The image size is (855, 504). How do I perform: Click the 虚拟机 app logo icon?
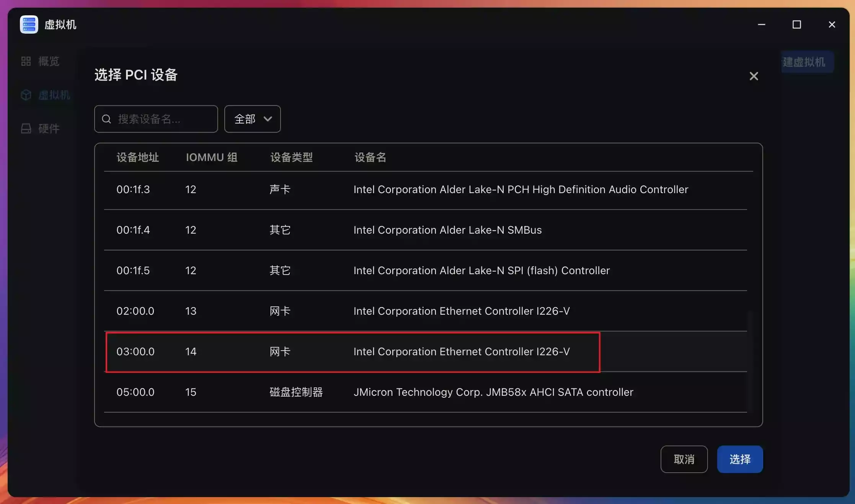click(x=29, y=24)
